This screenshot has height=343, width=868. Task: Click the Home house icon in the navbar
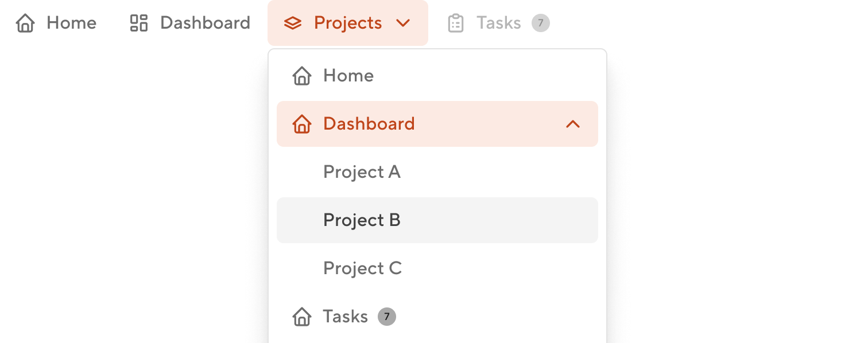click(25, 22)
